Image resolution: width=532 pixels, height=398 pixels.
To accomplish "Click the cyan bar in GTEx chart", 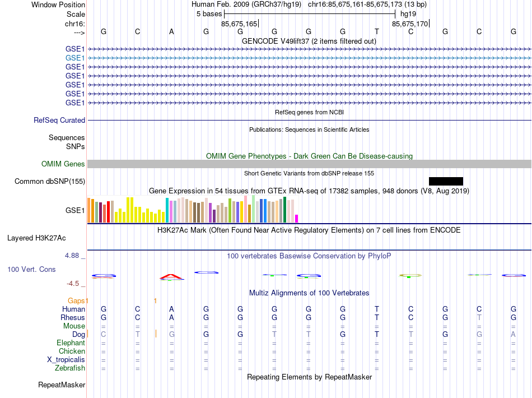I will (167, 210).
